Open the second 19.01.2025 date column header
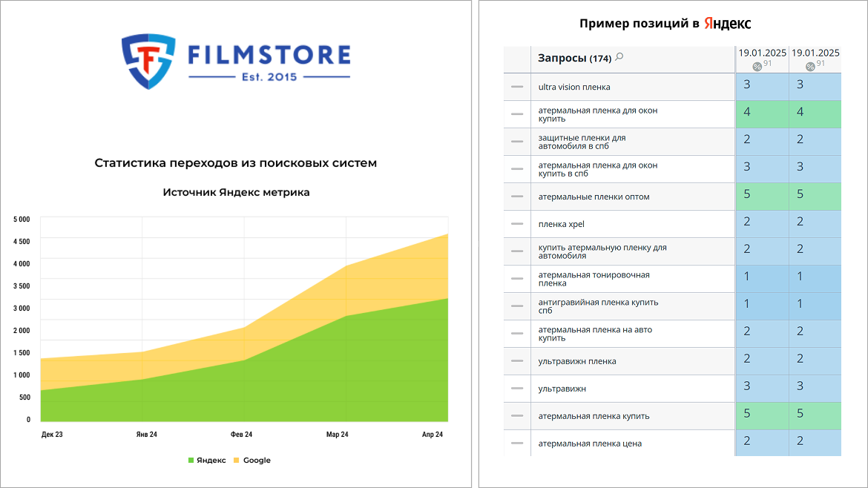 [x=815, y=53]
